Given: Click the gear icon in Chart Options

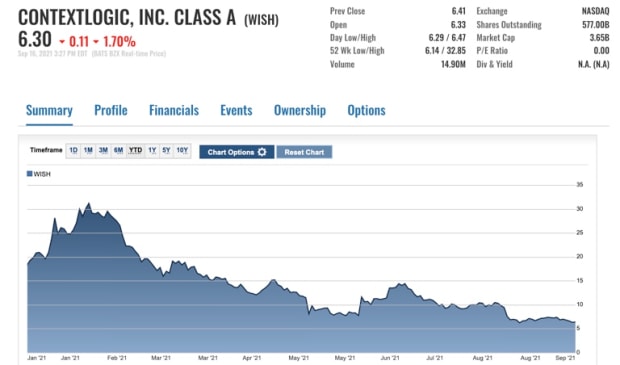Looking at the screenshot, I should tap(262, 152).
